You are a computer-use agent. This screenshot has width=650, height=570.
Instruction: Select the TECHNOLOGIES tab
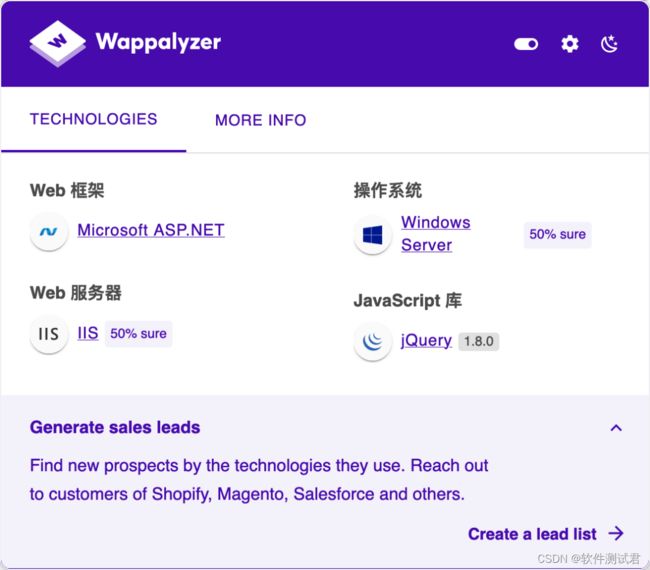coord(94,119)
